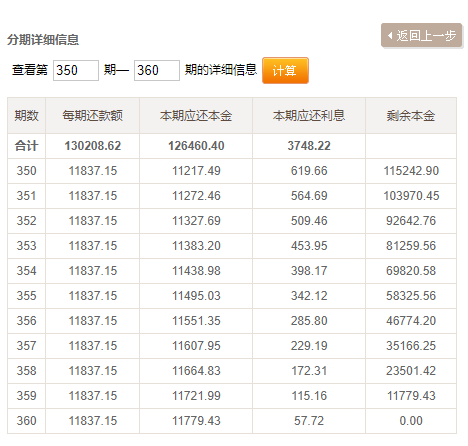Click the orange 计算 button
This screenshot has width=468, height=446.
(x=285, y=70)
